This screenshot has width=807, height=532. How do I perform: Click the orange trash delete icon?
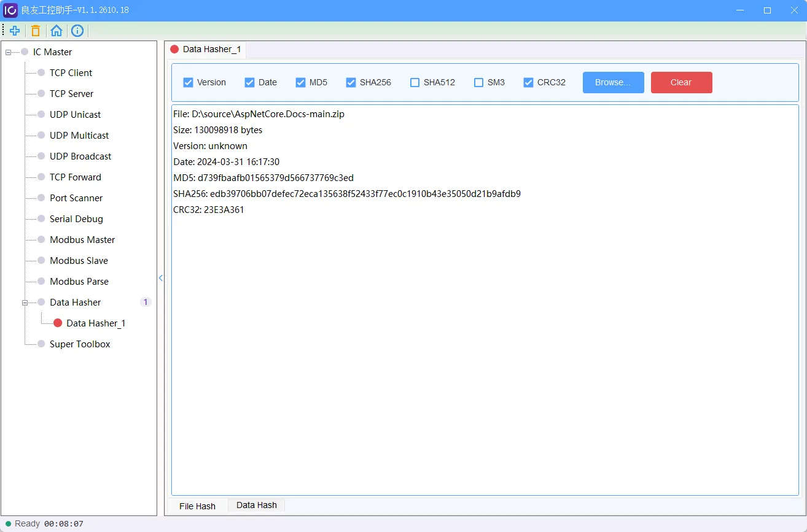click(x=36, y=31)
